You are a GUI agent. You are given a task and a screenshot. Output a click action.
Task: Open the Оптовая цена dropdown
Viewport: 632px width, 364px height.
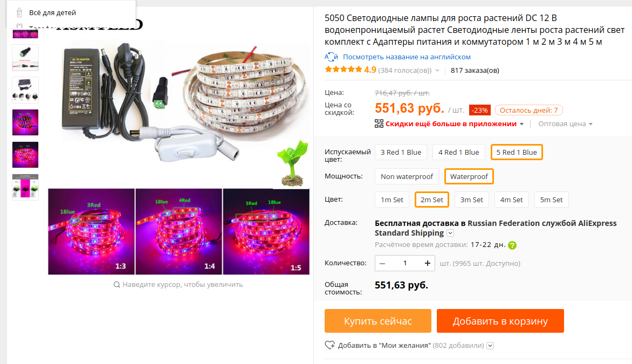coord(566,123)
